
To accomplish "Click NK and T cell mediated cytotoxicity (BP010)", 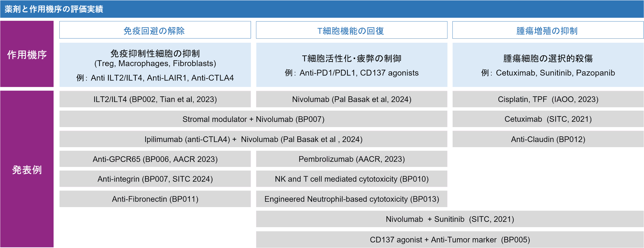I will [x=351, y=179].
